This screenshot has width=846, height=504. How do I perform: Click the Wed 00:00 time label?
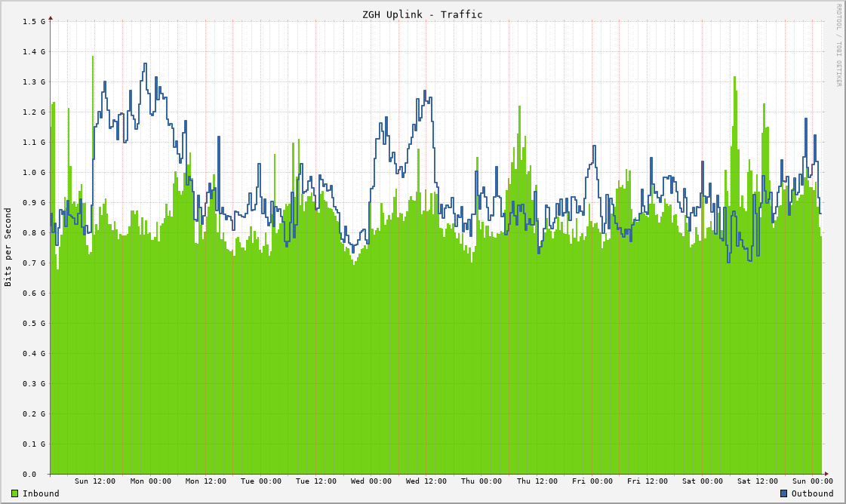pyautogui.click(x=371, y=481)
